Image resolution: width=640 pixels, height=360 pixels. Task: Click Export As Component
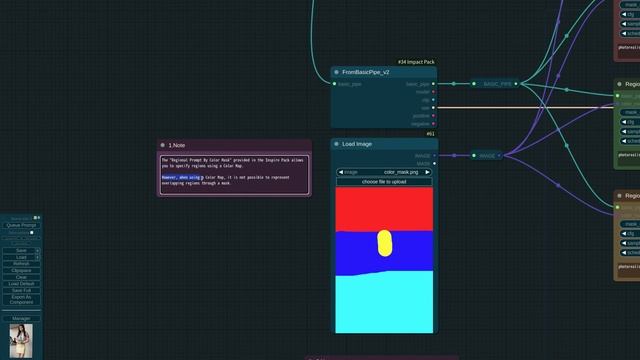coord(21,300)
